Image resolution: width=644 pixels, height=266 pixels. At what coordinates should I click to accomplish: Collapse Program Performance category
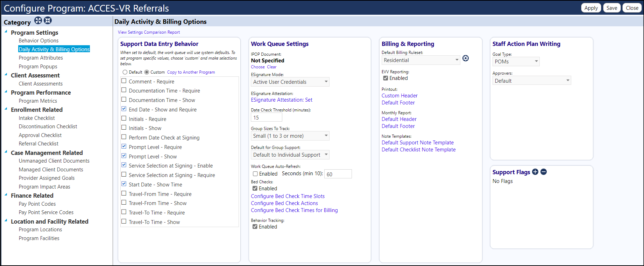point(6,91)
